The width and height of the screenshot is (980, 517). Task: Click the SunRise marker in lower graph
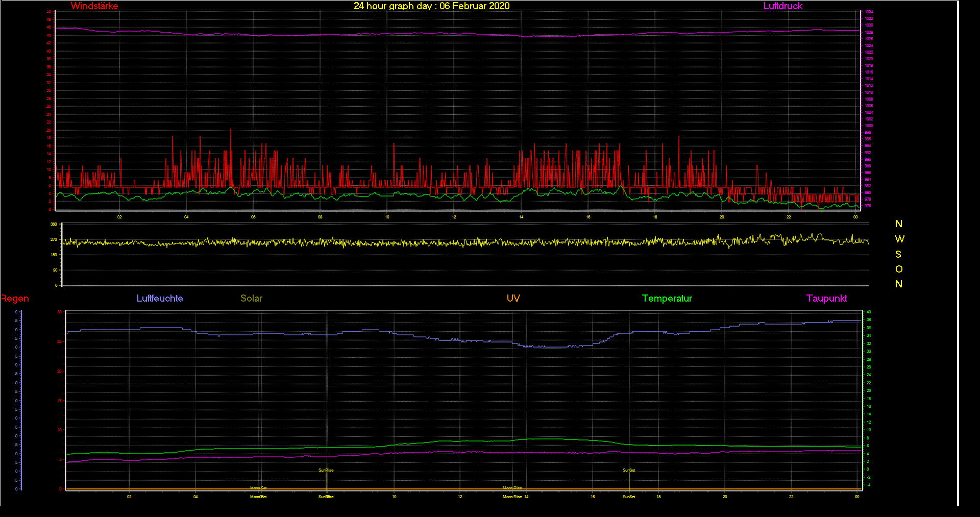[326, 470]
